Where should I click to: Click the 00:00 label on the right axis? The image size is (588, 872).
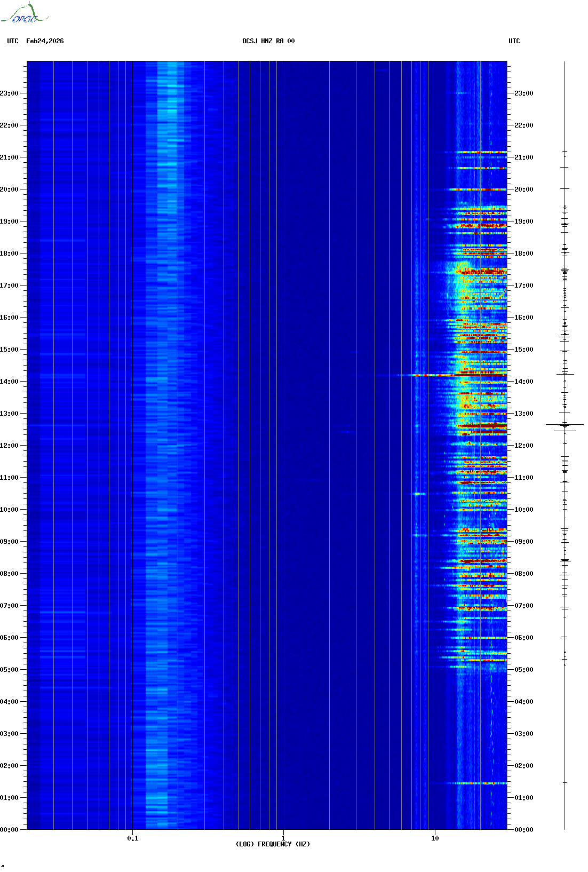[524, 830]
